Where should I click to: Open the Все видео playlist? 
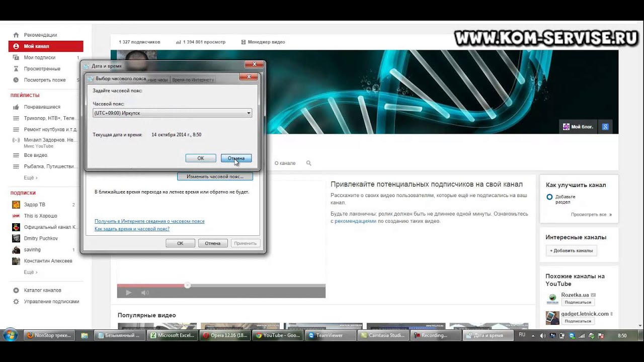pos(36,155)
